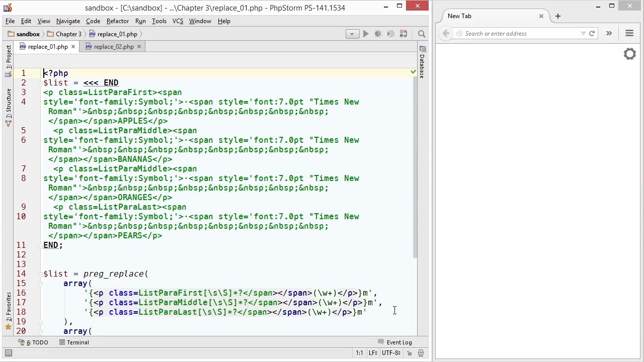
Task: Show more browser toolbar tools chevron
Action: pos(609,34)
